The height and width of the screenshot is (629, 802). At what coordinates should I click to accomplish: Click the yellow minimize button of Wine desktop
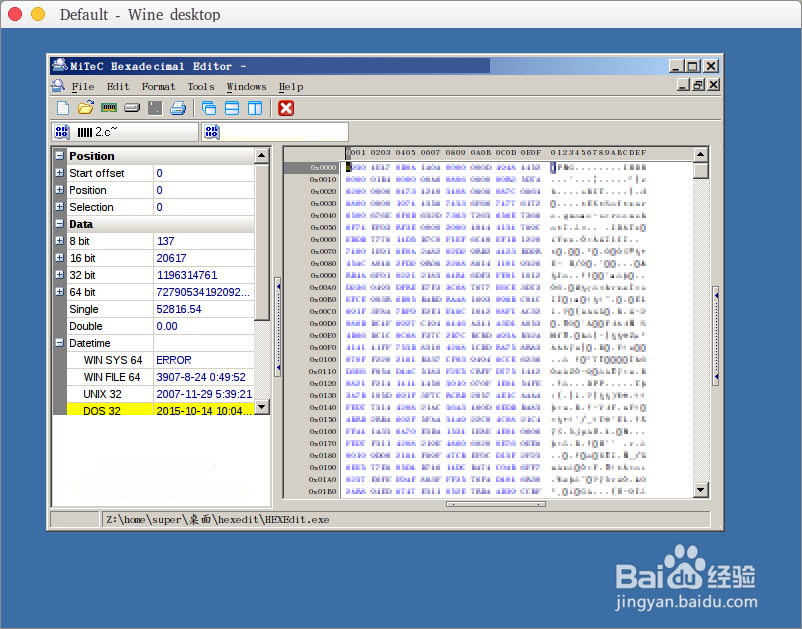click(38, 14)
